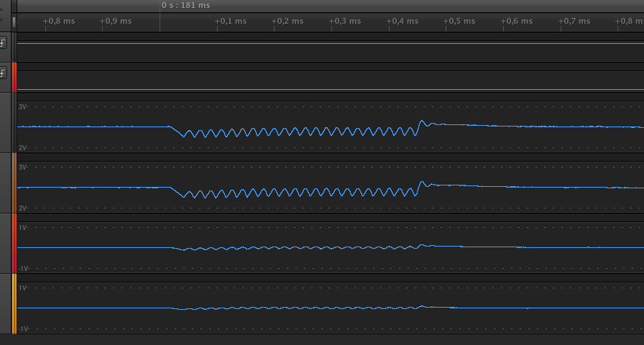Click the orange-red color strip of the third analog channel
Viewport: 644px width, 345px height.
click(x=14, y=243)
